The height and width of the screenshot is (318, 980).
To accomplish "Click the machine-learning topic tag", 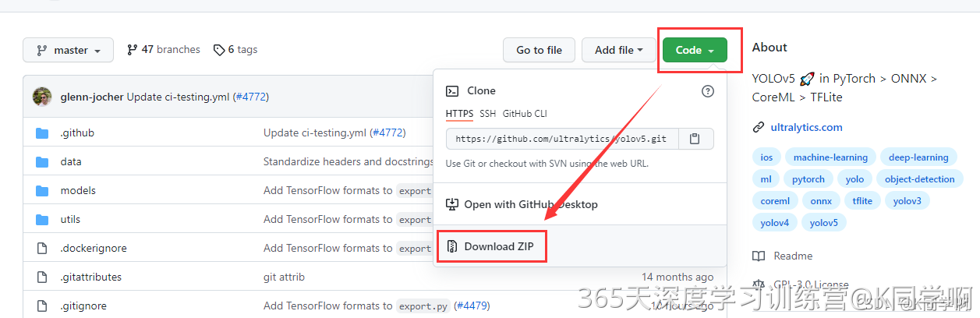I will tap(830, 157).
